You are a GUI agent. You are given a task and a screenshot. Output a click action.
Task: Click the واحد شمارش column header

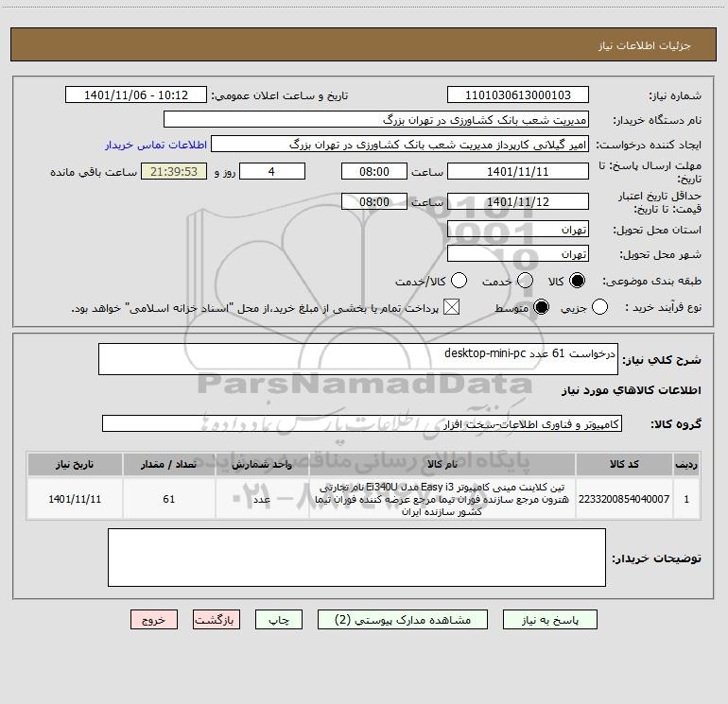[262, 464]
